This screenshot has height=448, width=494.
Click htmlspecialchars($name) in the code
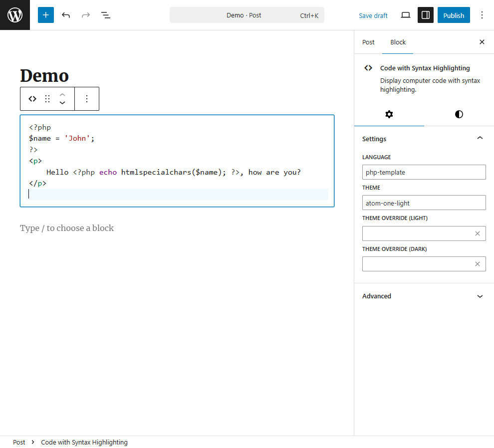[x=171, y=172]
